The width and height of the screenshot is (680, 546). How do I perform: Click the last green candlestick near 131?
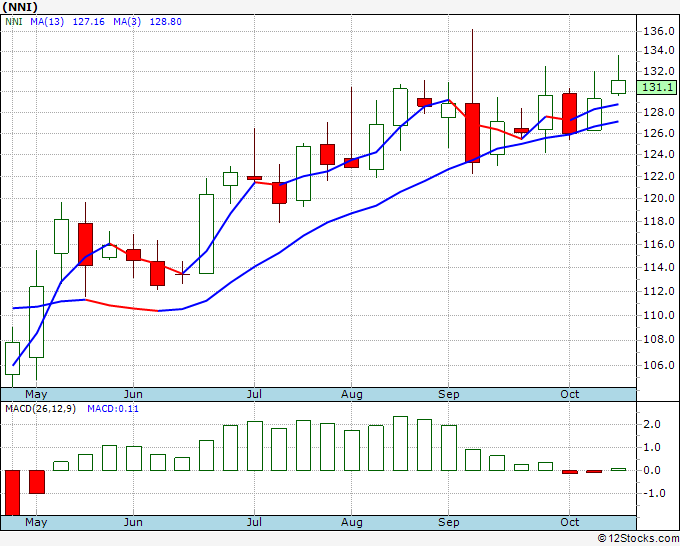click(618, 87)
